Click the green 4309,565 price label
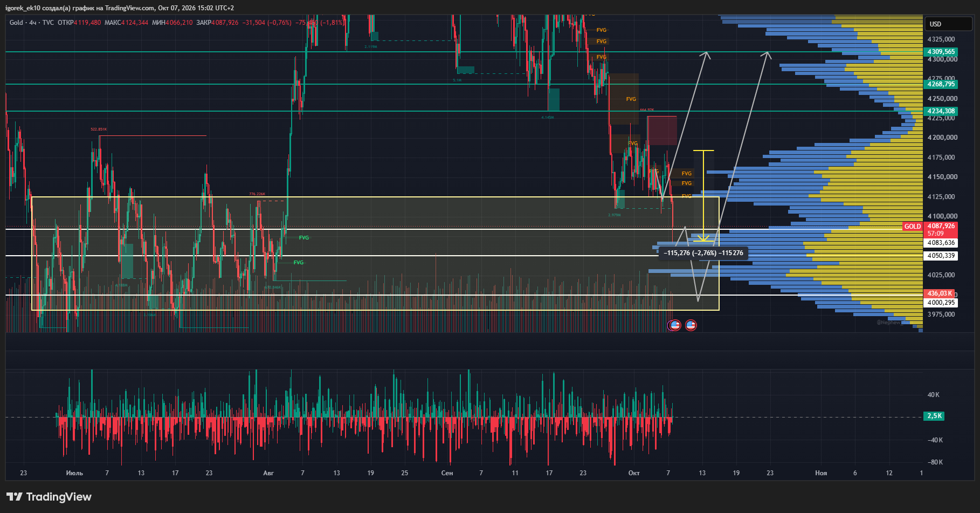980x513 pixels. [x=941, y=52]
